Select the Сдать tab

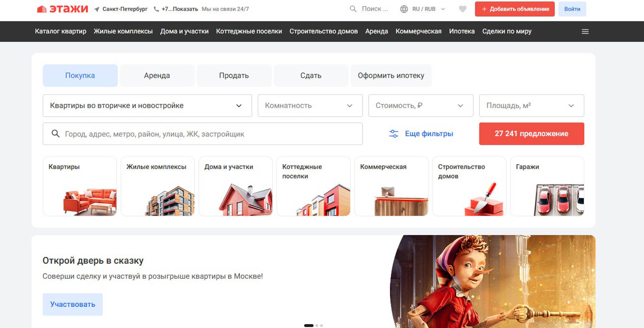coord(311,76)
